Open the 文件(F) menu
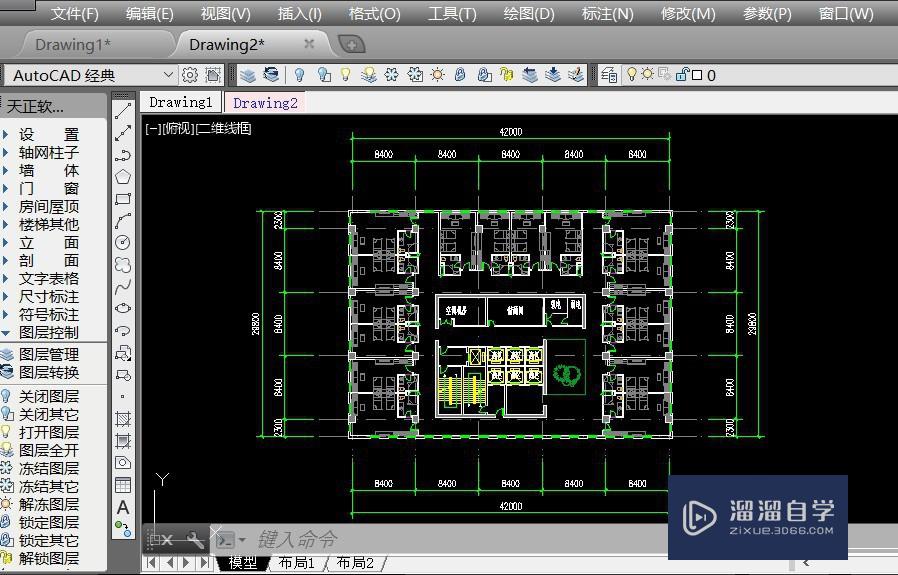 coord(74,14)
